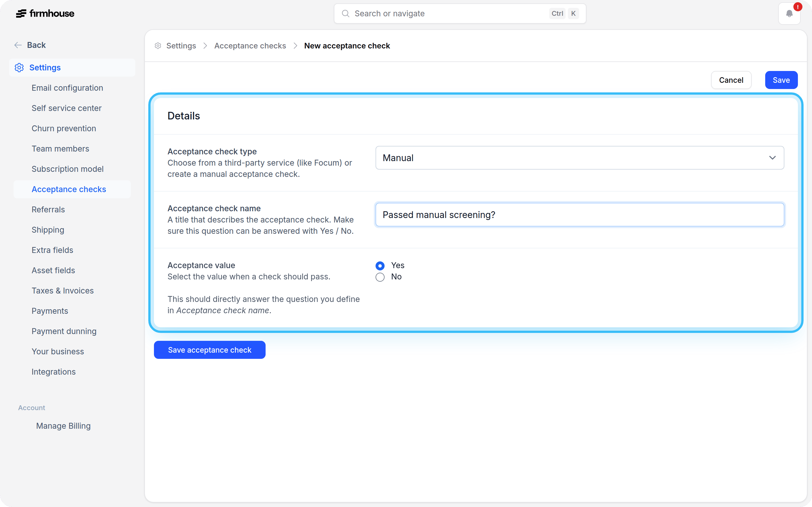Focus the Acceptance check name field

click(x=579, y=215)
